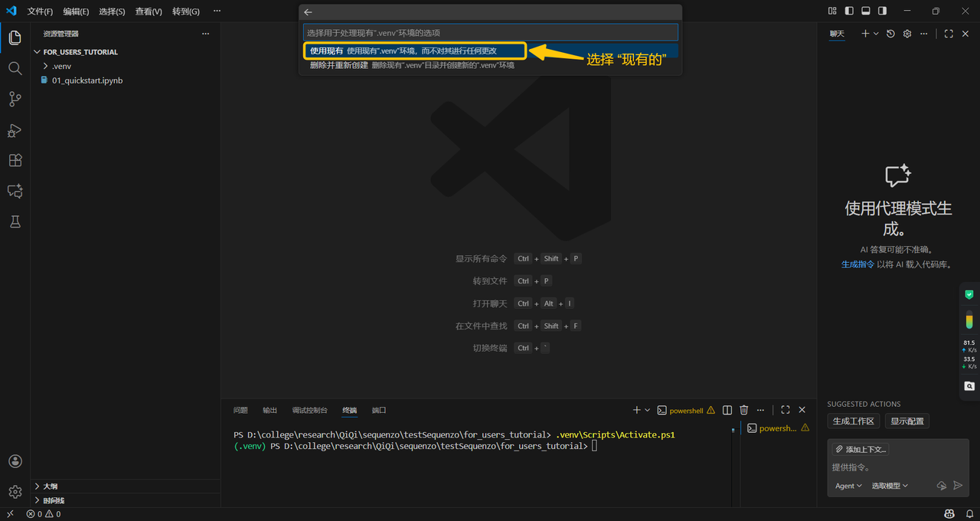Screen dimensions: 980x521
Task: Click the 生成指令 link
Action: click(857, 264)
